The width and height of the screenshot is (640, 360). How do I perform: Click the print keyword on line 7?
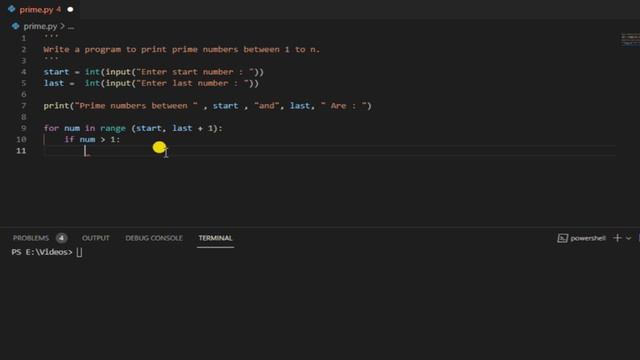56,106
